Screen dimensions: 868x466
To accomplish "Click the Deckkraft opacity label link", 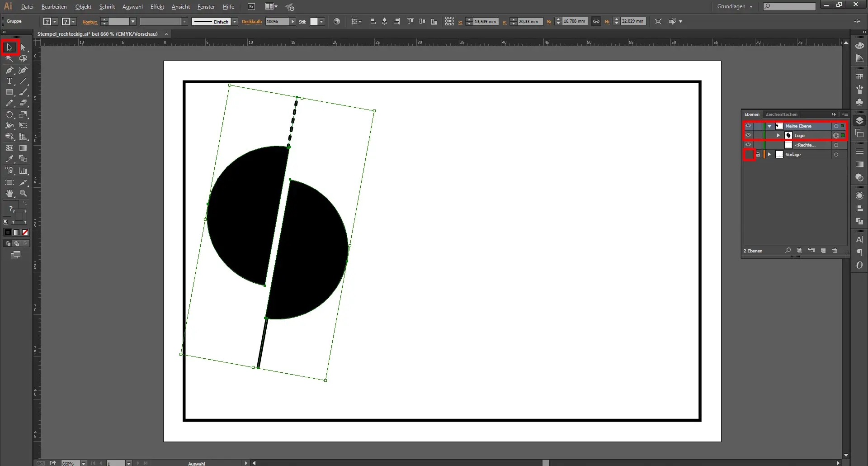I will 252,22.
